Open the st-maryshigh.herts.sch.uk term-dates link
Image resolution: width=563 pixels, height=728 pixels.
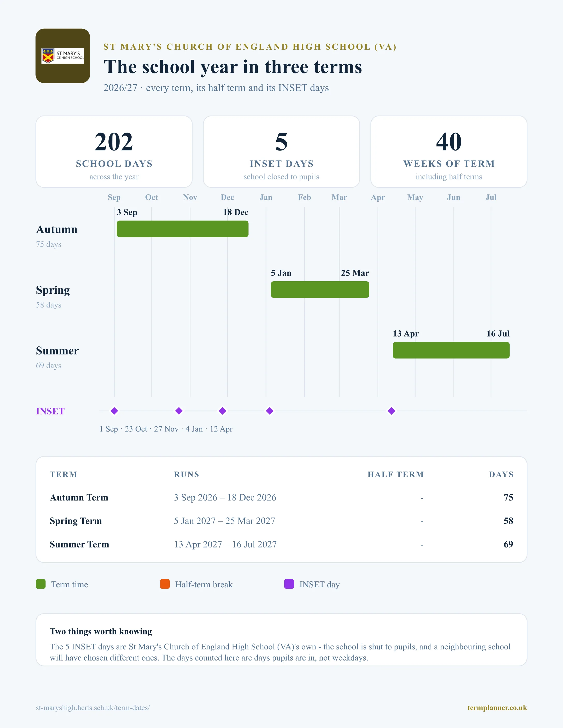point(93,708)
